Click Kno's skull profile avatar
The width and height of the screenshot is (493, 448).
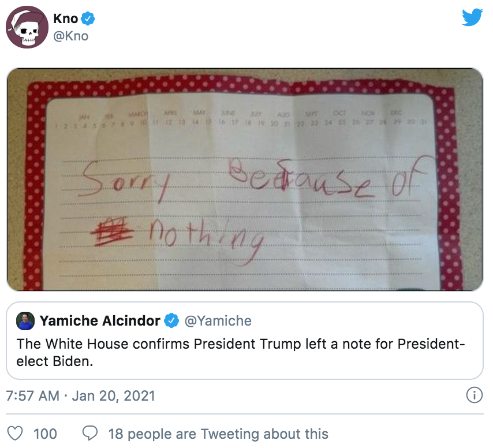click(27, 28)
